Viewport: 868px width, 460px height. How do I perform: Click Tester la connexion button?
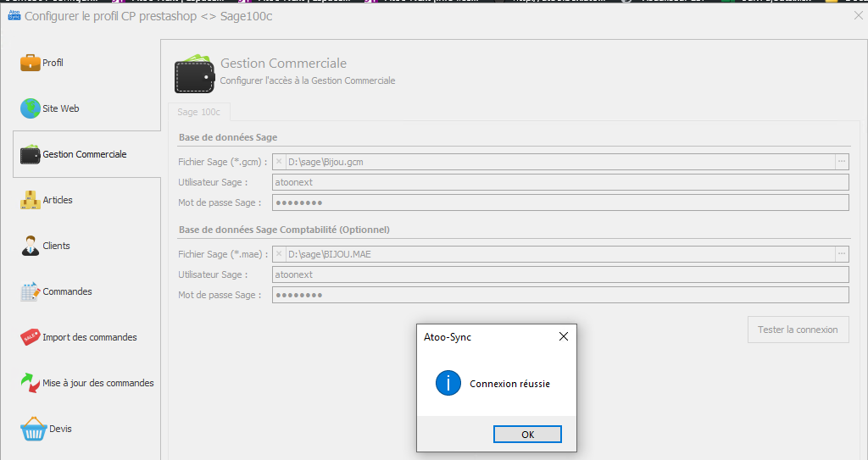[x=798, y=330]
